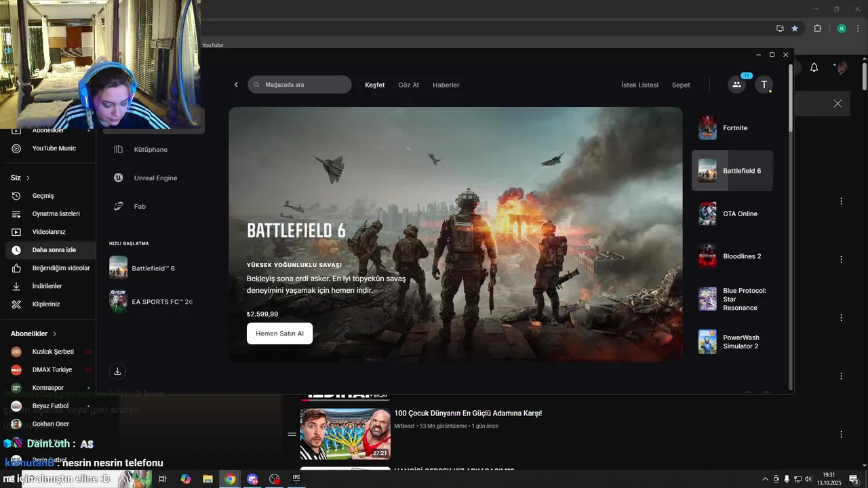This screenshot has width=868, height=488.
Task: Switch to Chrome on the taskbar
Action: coord(231,479)
